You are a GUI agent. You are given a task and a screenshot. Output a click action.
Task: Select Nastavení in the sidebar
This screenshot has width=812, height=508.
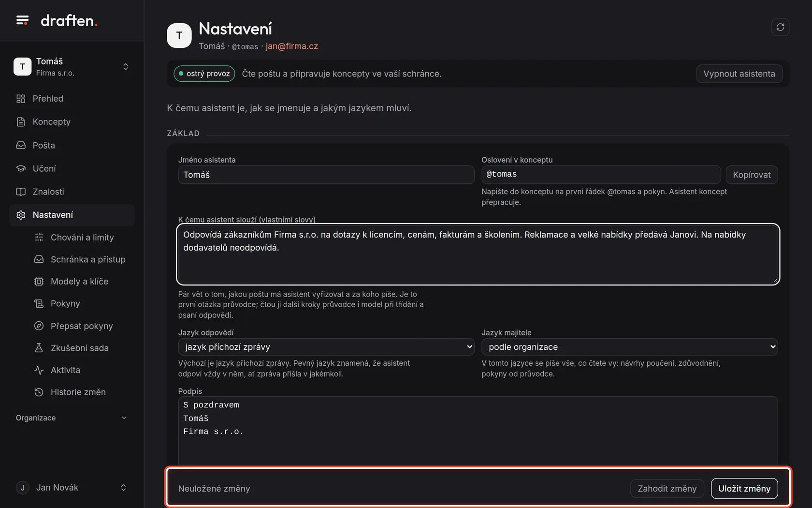(72, 215)
